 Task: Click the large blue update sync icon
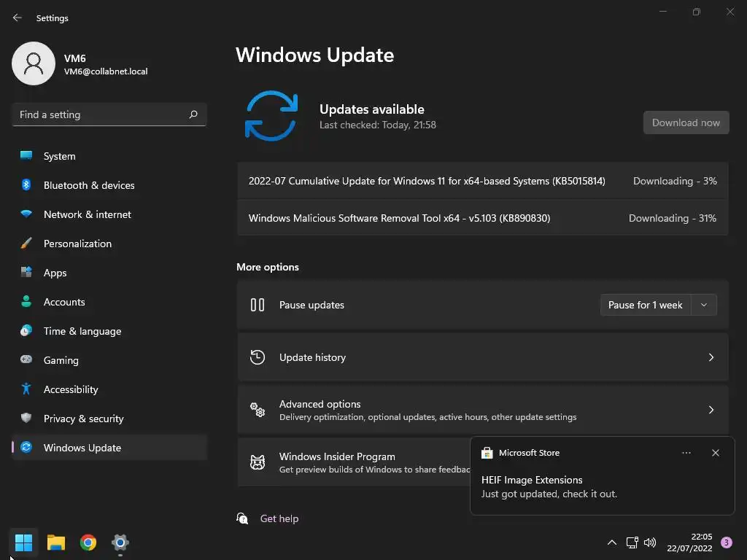point(271,116)
